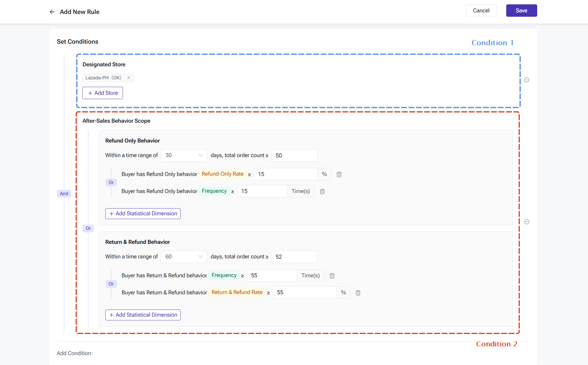Image resolution: width=588 pixels, height=365 pixels.
Task: Remove the Lazada-PH (OK) store tag
Action: tap(129, 78)
